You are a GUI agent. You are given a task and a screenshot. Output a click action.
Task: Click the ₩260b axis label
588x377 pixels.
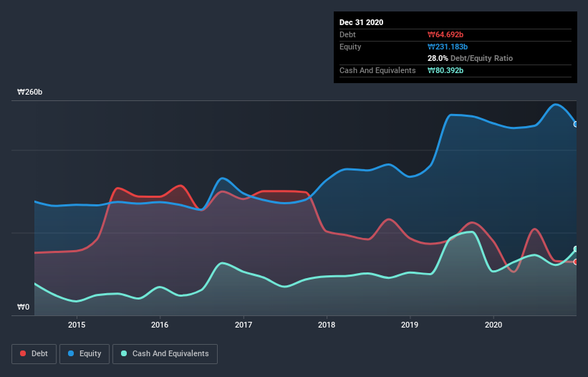(29, 92)
